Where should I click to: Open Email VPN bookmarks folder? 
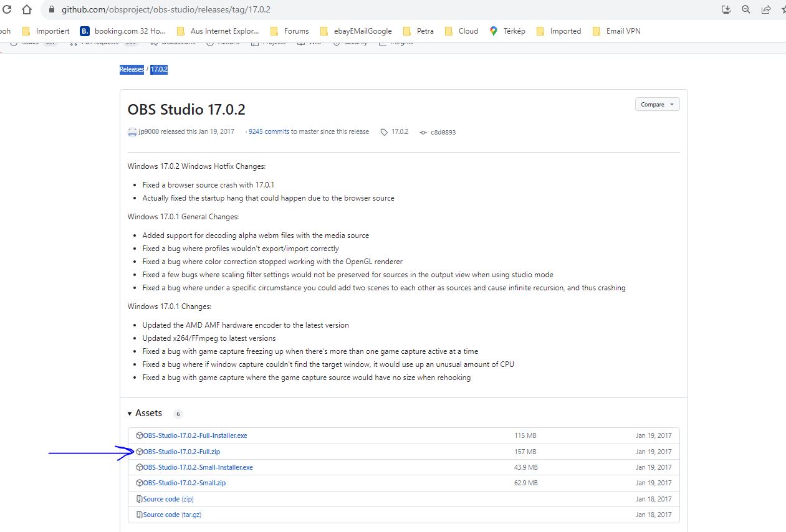616,31
